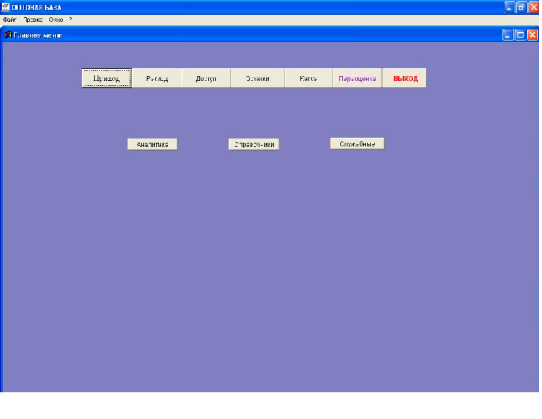
Task: Open the Файл menu
Action: point(9,20)
